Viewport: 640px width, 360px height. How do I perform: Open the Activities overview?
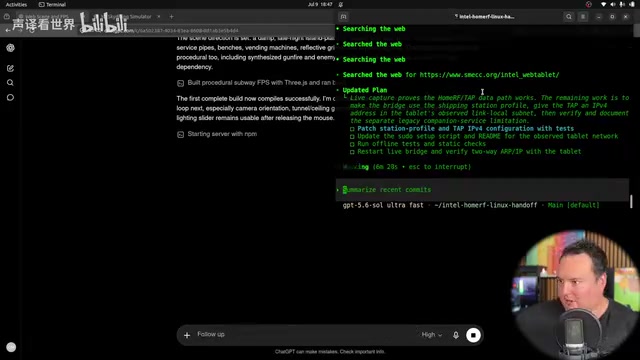(16, 4)
